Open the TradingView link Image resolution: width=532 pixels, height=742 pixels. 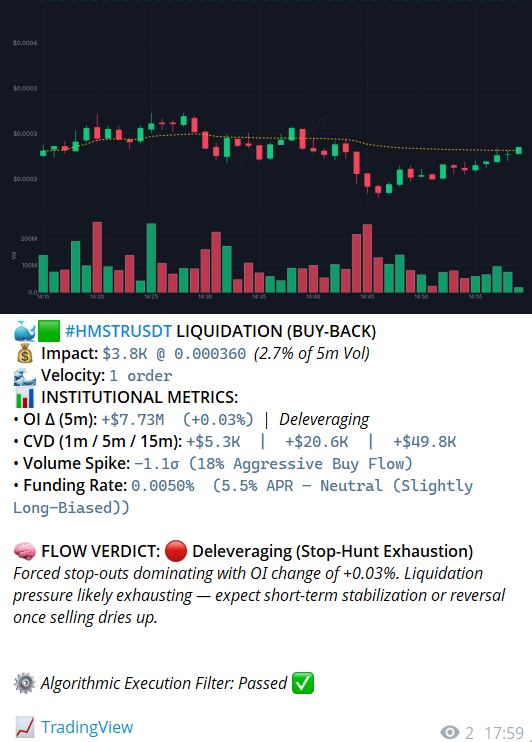tap(87, 727)
